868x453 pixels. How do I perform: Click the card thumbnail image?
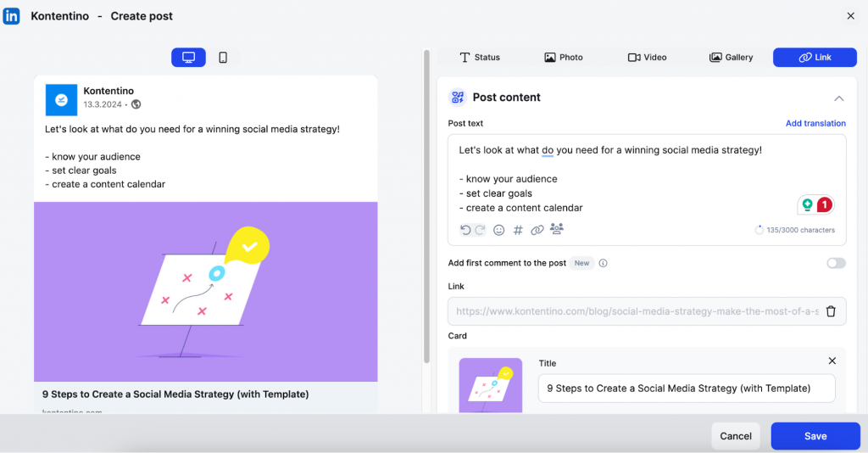pos(491,385)
